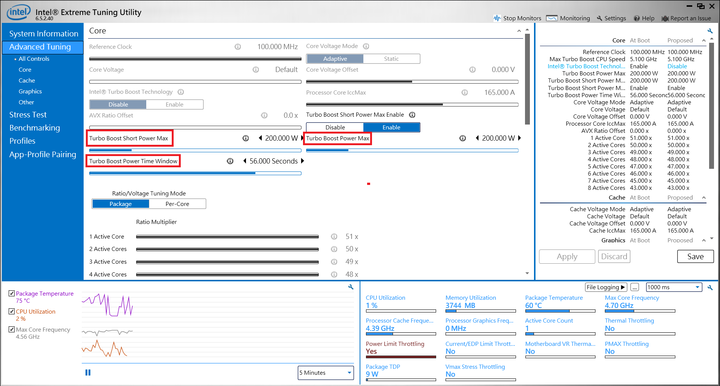The image size is (720, 386).
Task: Toggle Max Core Frequency checkbox
Action: 11,329
